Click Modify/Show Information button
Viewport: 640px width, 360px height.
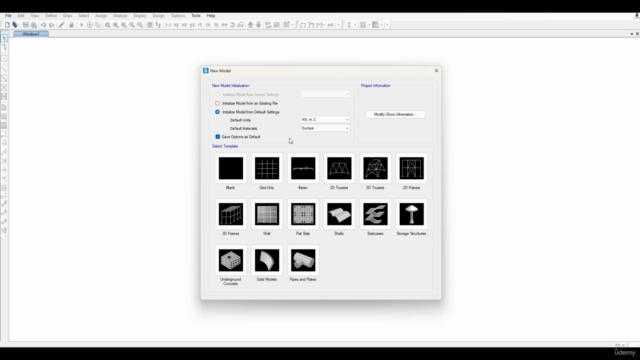395,114
